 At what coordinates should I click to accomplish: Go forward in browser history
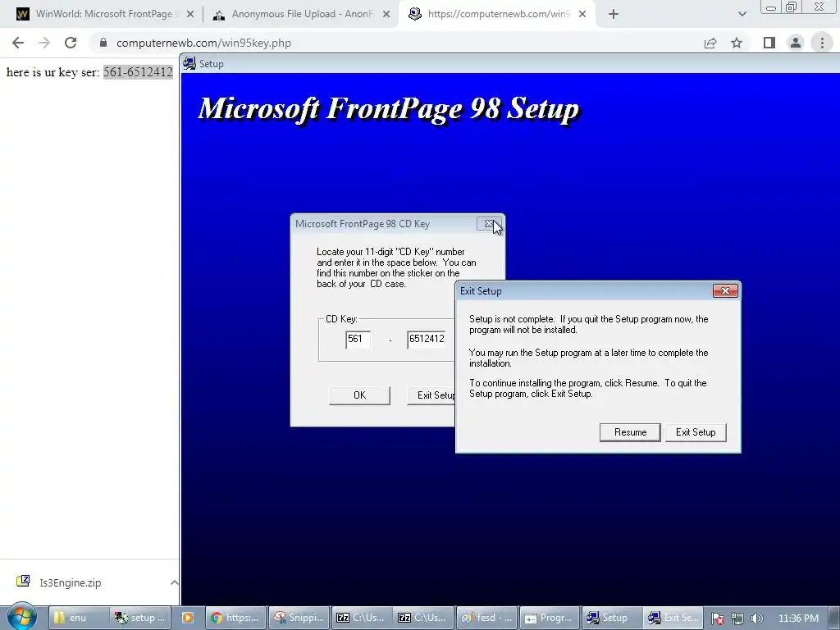tap(44, 43)
